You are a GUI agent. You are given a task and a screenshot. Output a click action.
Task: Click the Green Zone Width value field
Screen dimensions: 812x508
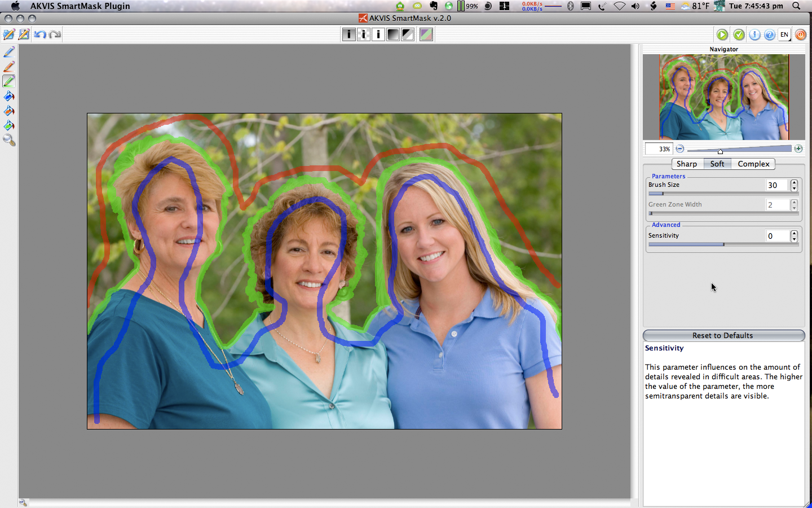(778, 205)
